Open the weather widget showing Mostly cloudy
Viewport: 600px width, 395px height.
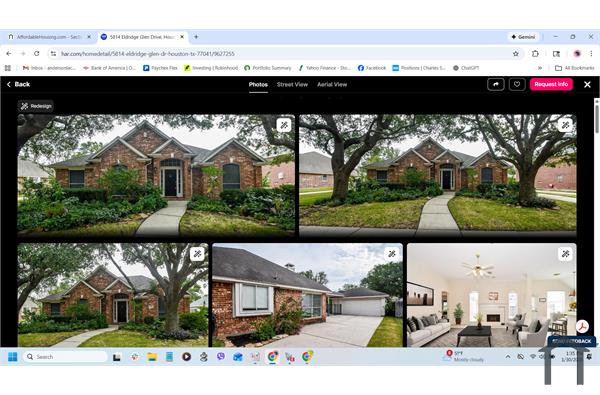[x=464, y=356]
